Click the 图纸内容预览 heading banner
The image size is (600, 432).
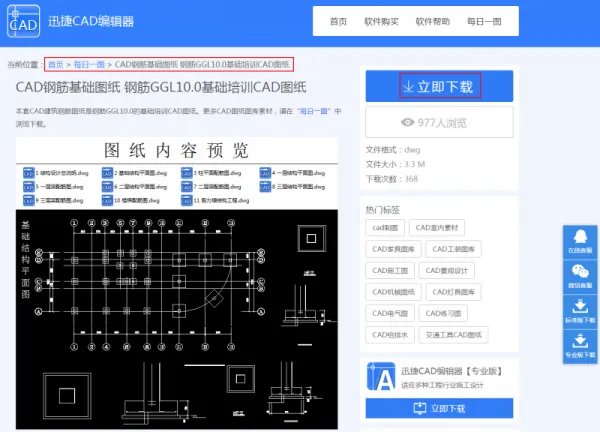pyautogui.click(x=177, y=150)
